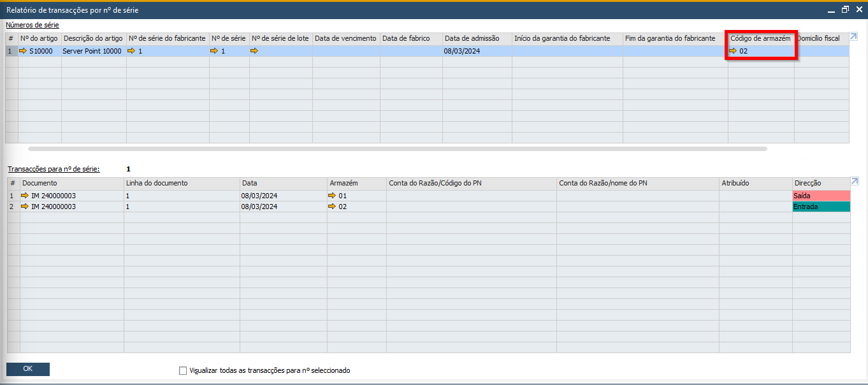
Task: Expand the serial numbers table settings icon
Action: 854,36
